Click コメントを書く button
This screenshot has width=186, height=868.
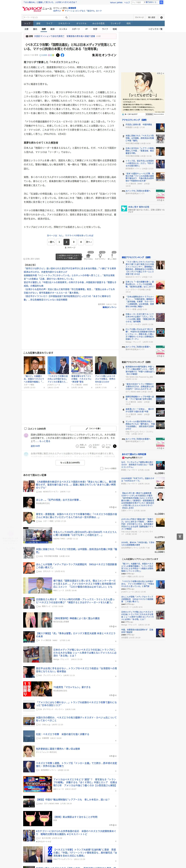click(93, 429)
